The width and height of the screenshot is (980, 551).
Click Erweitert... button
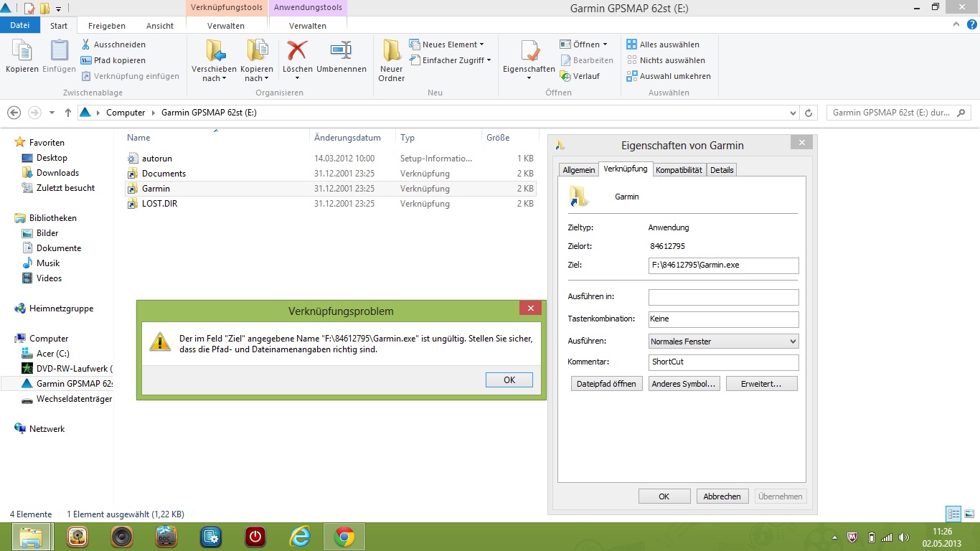(761, 384)
